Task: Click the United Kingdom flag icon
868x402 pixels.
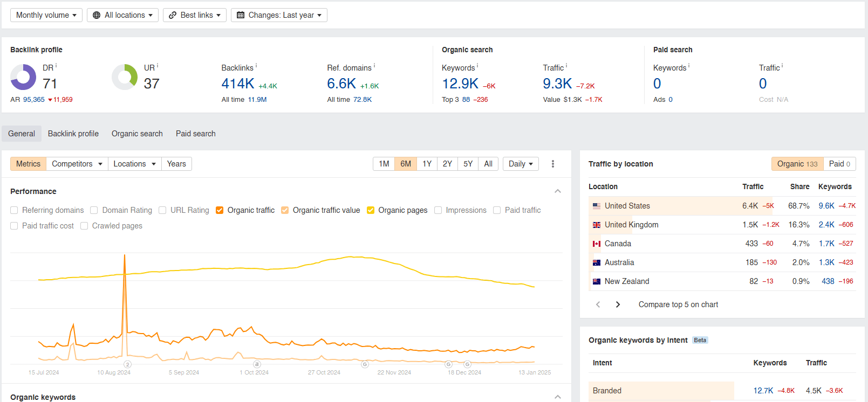Action: (597, 225)
